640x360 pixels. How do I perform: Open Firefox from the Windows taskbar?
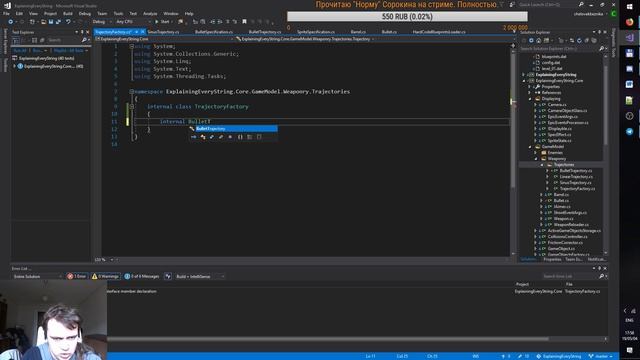tap(629, 22)
